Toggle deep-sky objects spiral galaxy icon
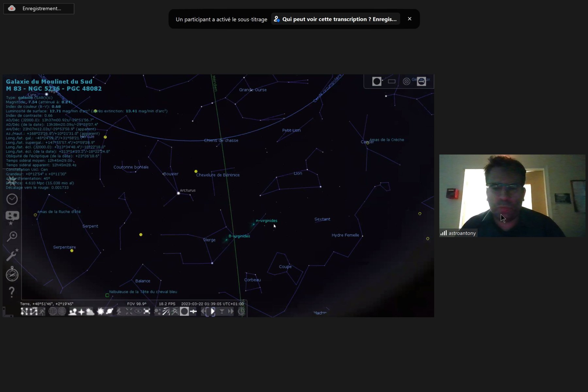 [101, 312]
